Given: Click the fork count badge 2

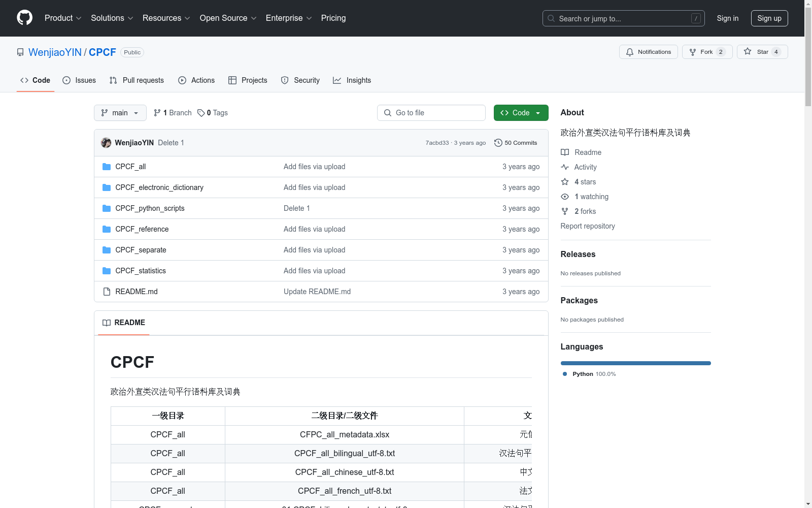Looking at the screenshot, I should 721,52.
